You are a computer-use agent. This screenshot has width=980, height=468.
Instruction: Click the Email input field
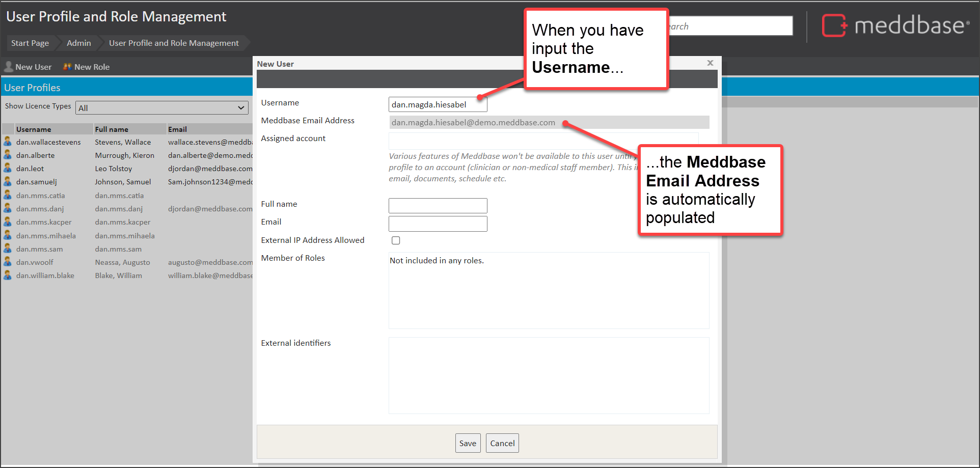point(438,224)
